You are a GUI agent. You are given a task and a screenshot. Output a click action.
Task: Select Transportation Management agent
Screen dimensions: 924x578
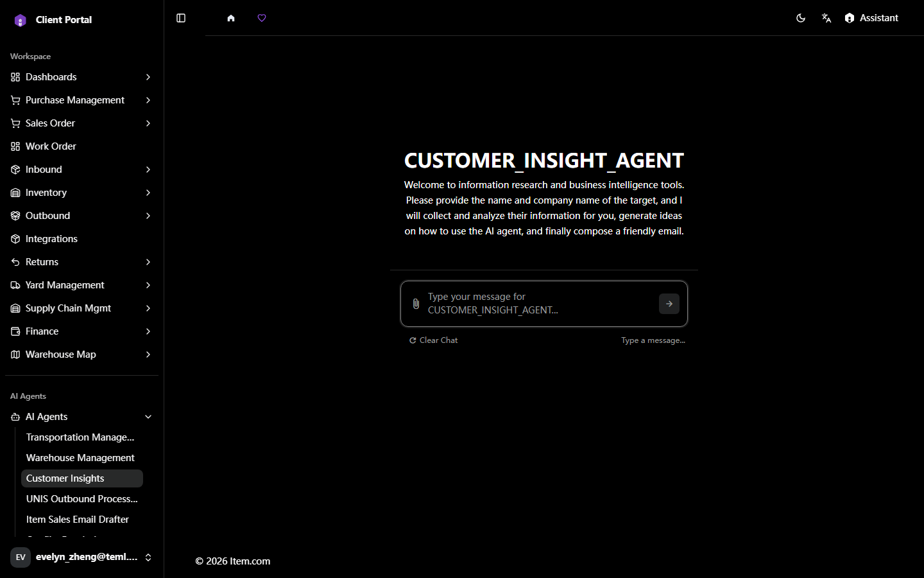tap(82, 437)
